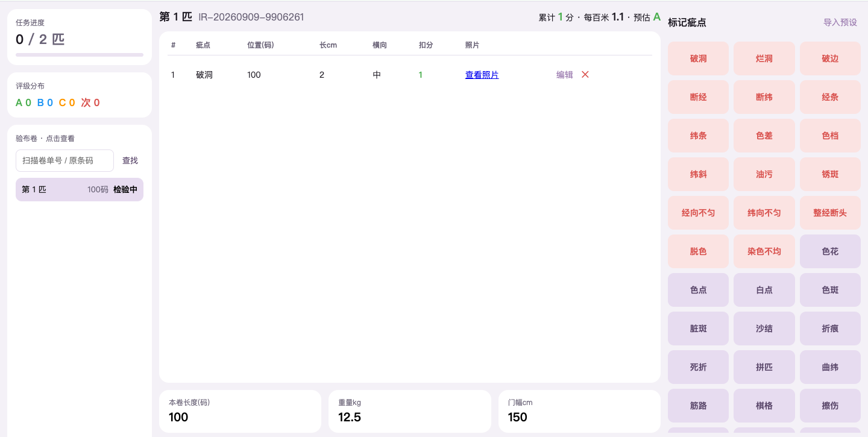Mark a 沙结 defect

click(764, 329)
